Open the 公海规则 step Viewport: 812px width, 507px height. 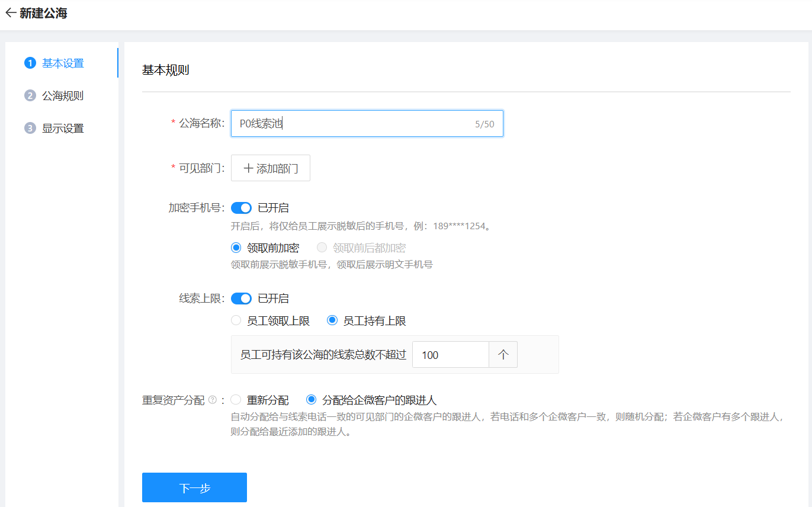[62, 95]
